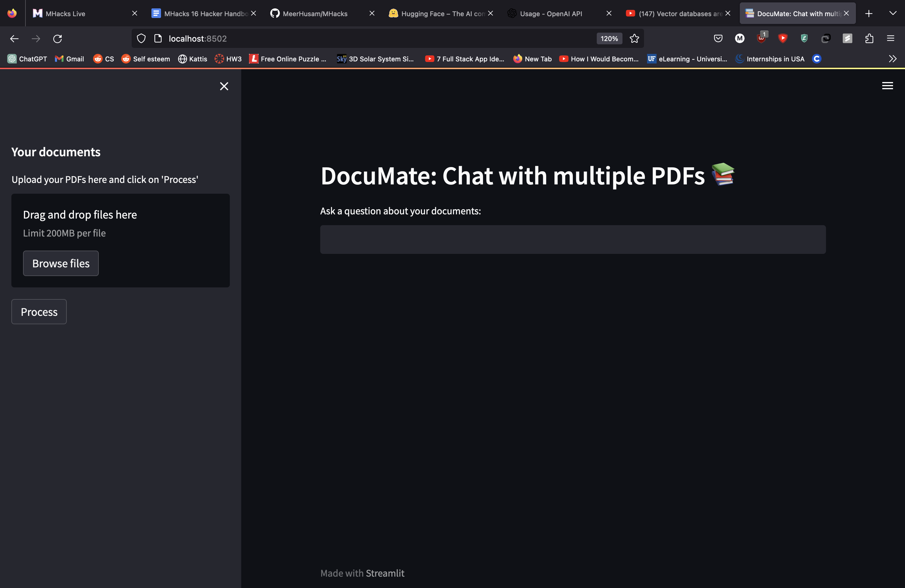Screen dimensions: 905x588
Task: Switch to the Usage - OpenAI API tab
Action: (x=551, y=14)
